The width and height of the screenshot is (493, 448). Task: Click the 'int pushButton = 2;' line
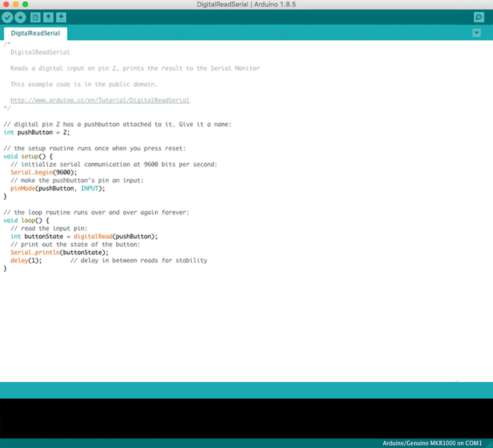37,132
